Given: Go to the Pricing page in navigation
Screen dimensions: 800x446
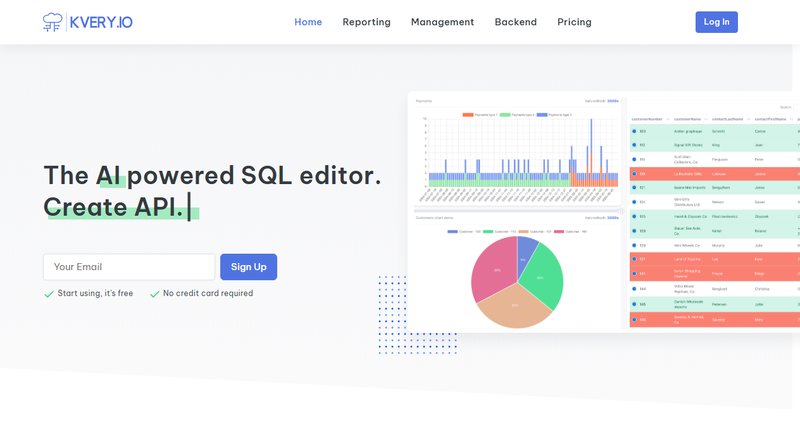Looking at the screenshot, I should (574, 22).
